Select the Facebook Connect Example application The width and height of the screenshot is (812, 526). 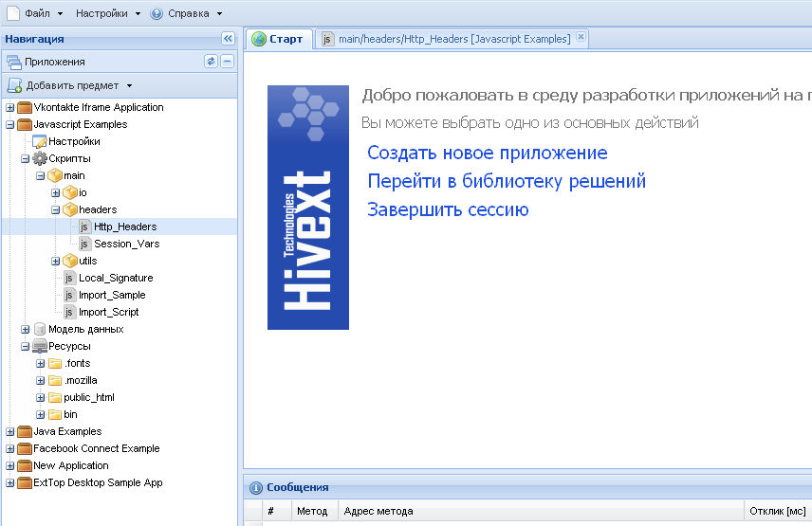(x=97, y=448)
